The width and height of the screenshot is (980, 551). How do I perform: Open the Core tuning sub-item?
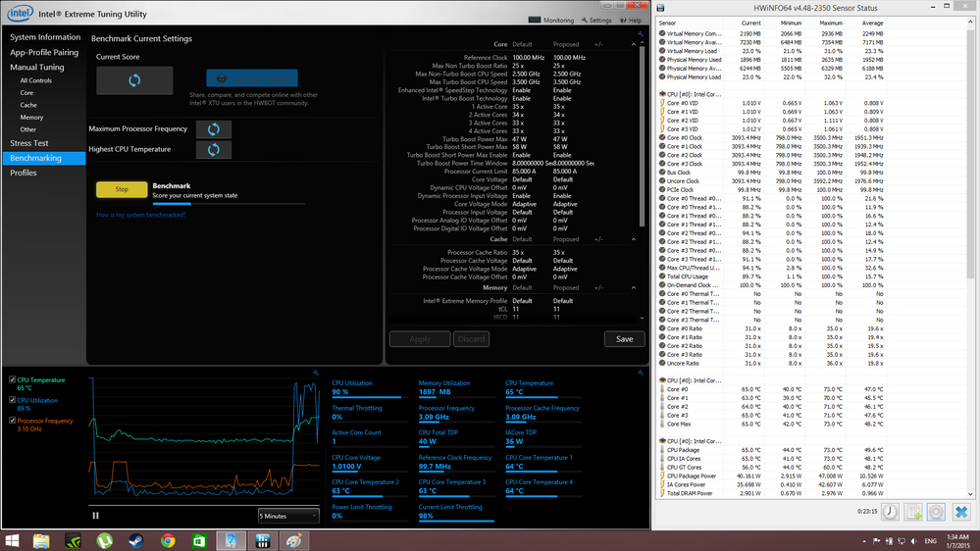click(x=26, y=92)
